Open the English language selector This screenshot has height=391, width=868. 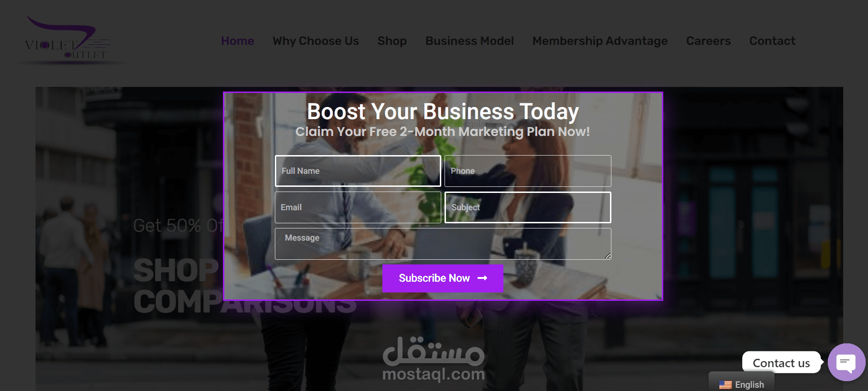coord(741,384)
